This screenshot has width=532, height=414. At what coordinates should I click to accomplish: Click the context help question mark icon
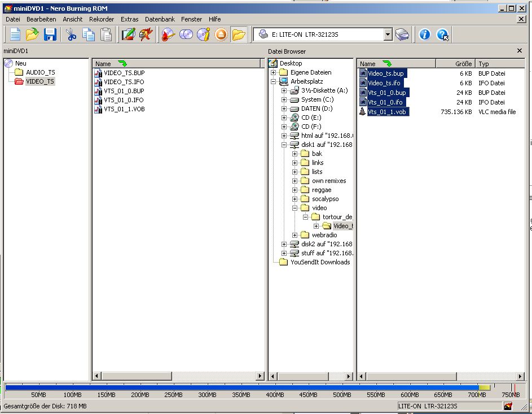tap(442, 34)
